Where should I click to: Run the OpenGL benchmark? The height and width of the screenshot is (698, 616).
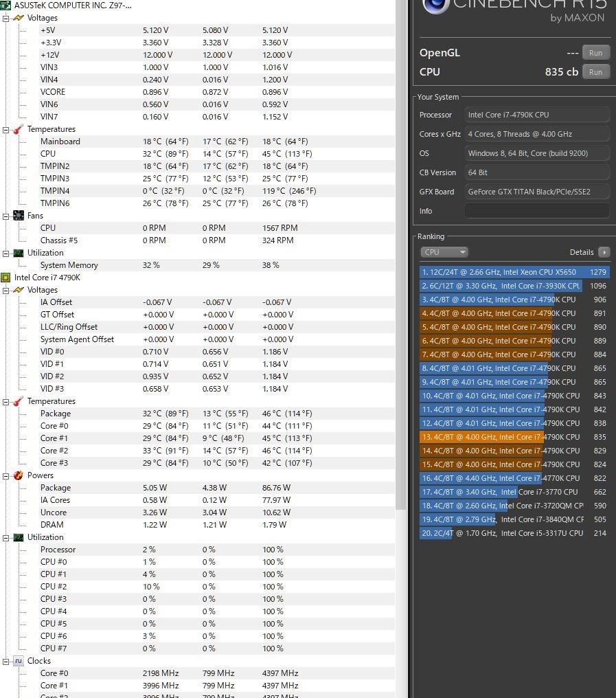pos(595,53)
